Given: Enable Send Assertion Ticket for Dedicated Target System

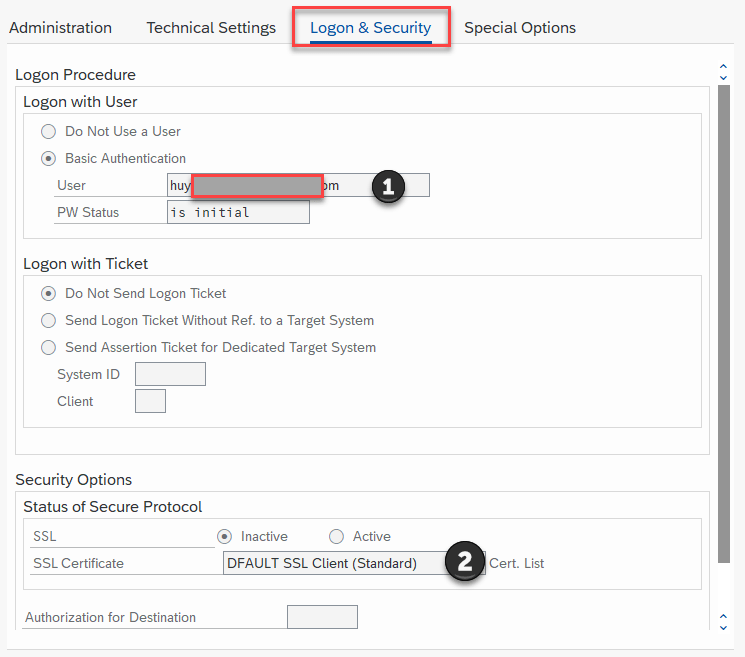Looking at the screenshot, I should 48,348.
